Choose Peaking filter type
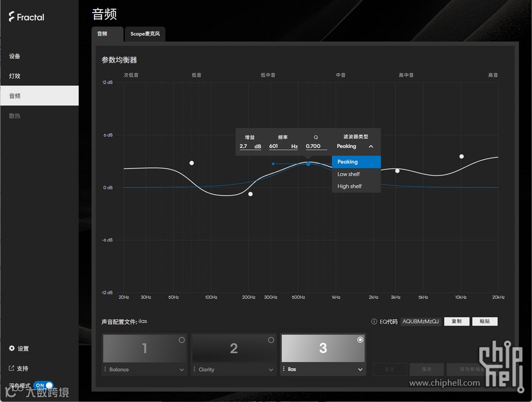This screenshot has height=402, width=532. point(356,162)
